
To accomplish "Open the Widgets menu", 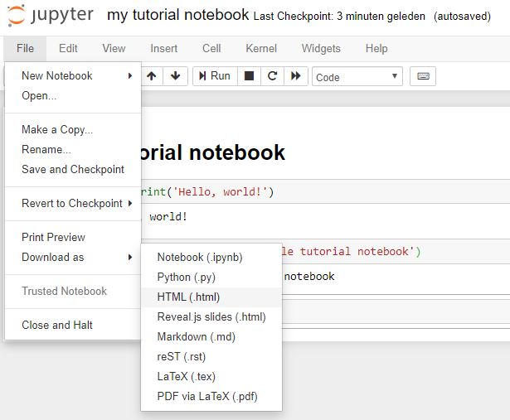I will 321,48.
